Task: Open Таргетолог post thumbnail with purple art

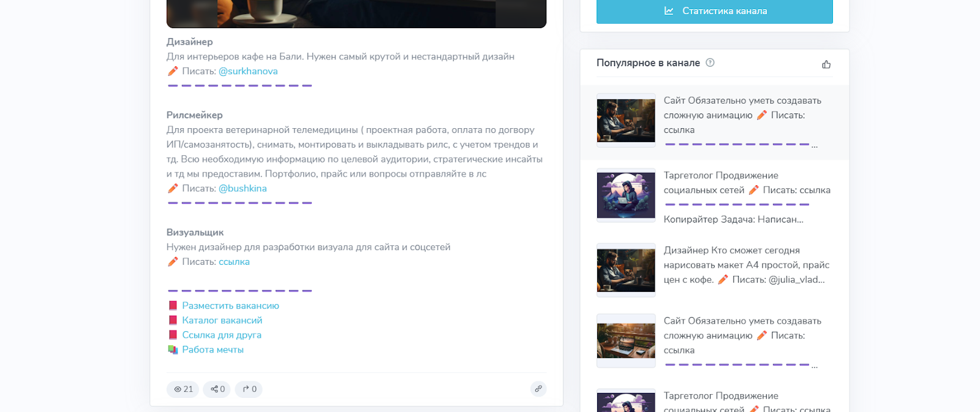Action: point(626,196)
